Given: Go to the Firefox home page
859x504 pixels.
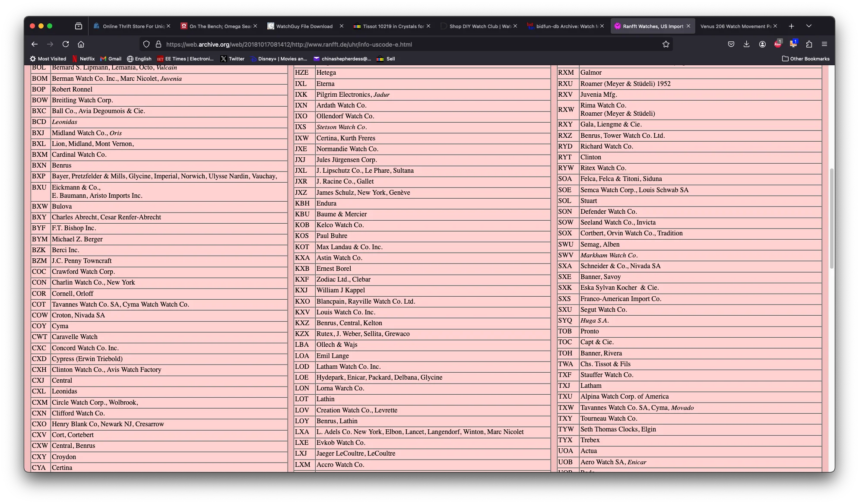Looking at the screenshot, I should [81, 44].
